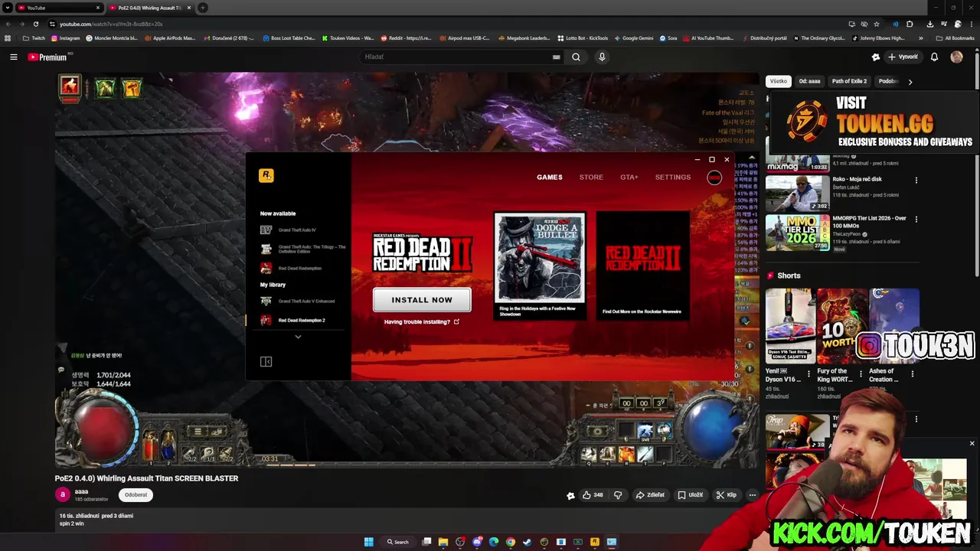Open YouTube account avatar menu
Screen dimensions: 980x551
pyautogui.click(x=956, y=57)
